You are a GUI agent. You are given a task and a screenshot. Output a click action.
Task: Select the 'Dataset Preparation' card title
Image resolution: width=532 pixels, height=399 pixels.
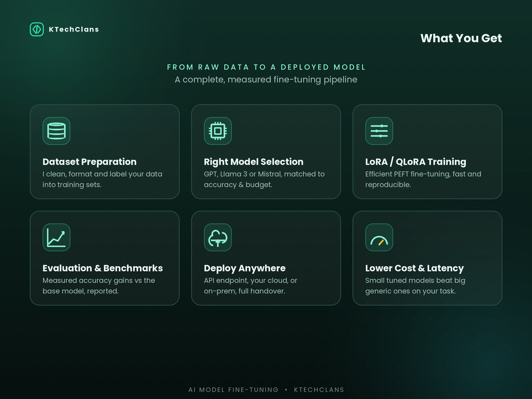point(89,162)
